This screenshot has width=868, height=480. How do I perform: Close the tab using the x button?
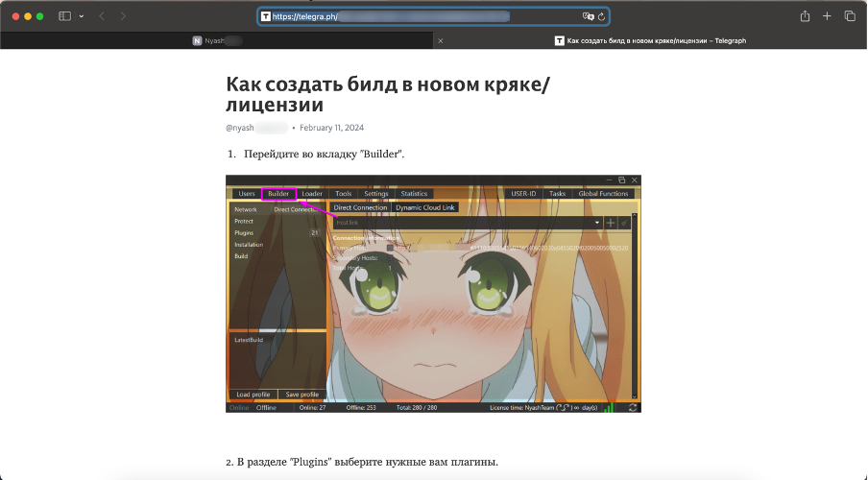(x=441, y=41)
